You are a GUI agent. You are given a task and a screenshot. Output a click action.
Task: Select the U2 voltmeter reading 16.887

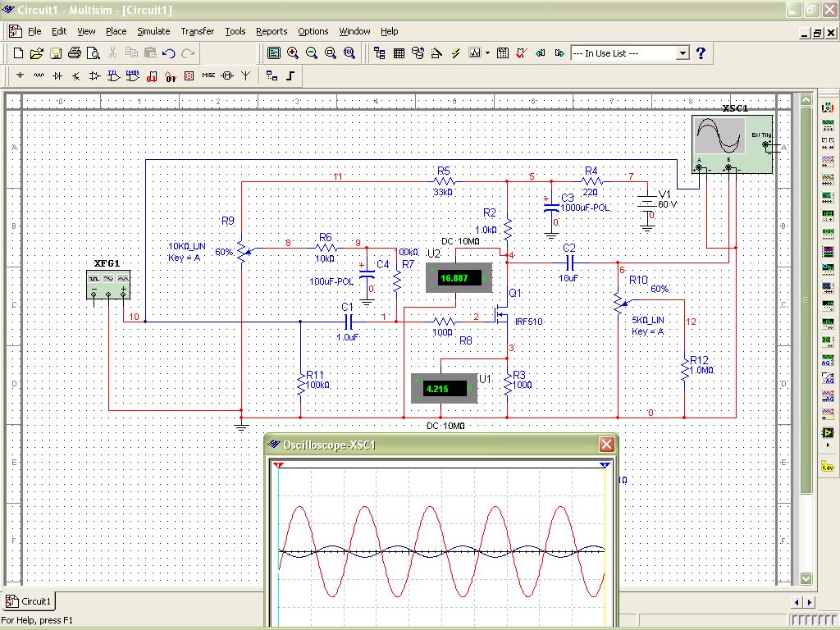click(459, 278)
